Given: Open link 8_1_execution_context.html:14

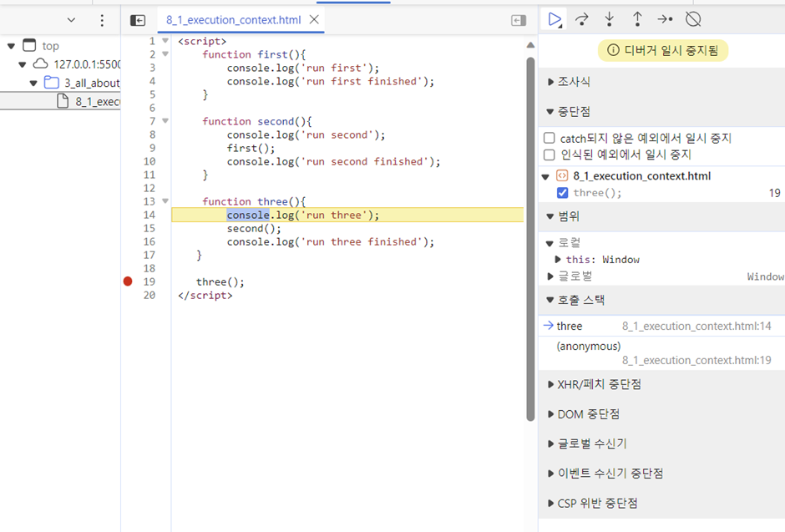Looking at the screenshot, I should [696, 327].
